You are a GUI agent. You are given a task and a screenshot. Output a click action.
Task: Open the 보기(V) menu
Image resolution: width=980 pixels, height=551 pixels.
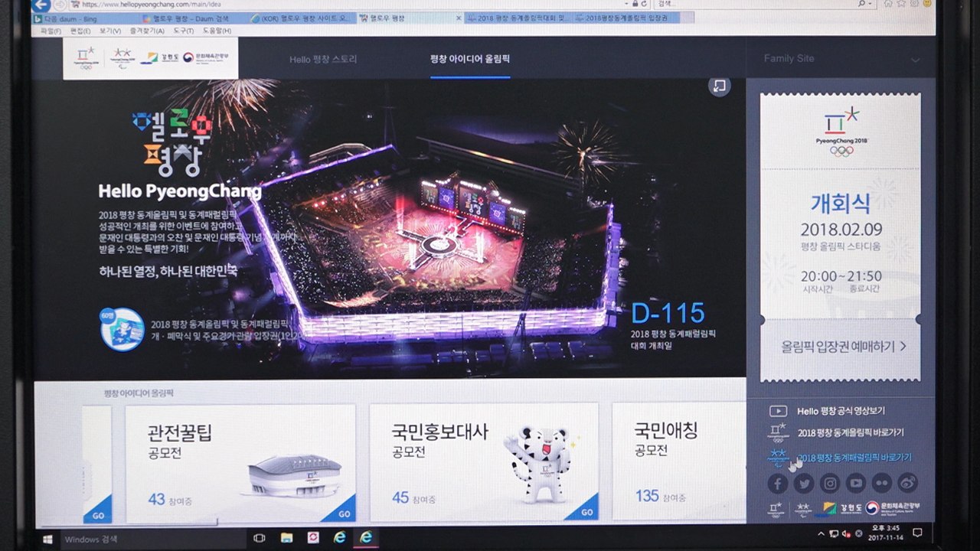pos(110,31)
